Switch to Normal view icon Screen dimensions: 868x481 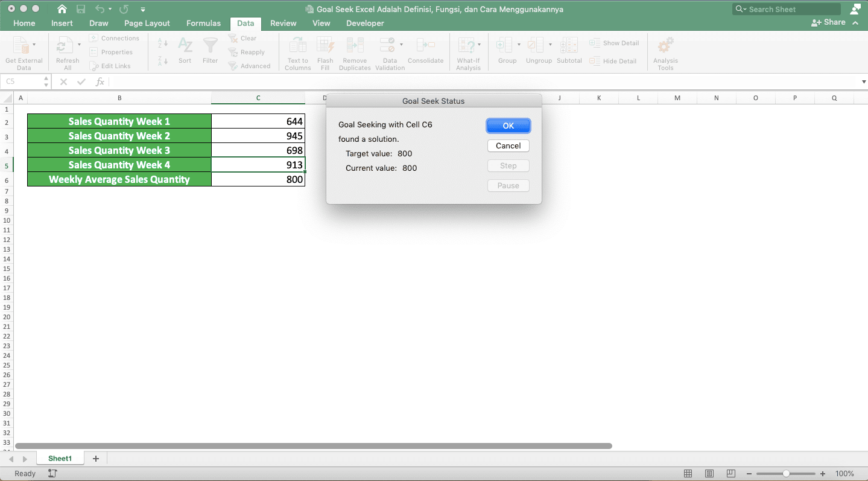pos(688,474)
